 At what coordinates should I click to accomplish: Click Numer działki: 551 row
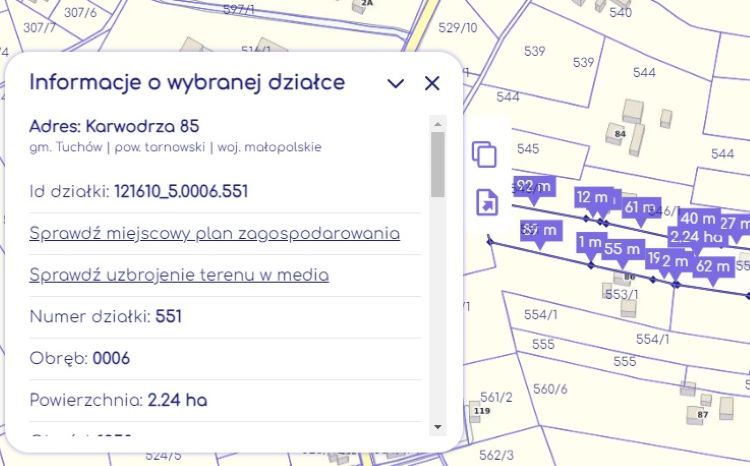tap(225, 317)
